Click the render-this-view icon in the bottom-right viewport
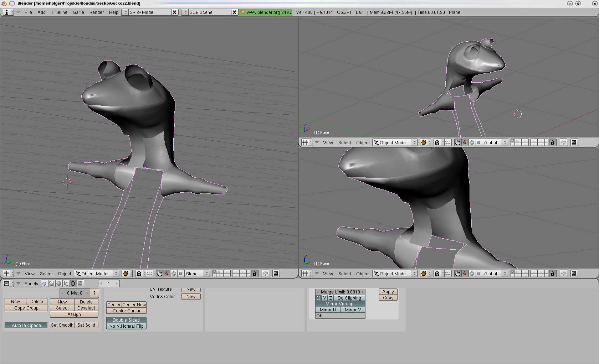Screen dimensions: 599x364 [574, 274]
